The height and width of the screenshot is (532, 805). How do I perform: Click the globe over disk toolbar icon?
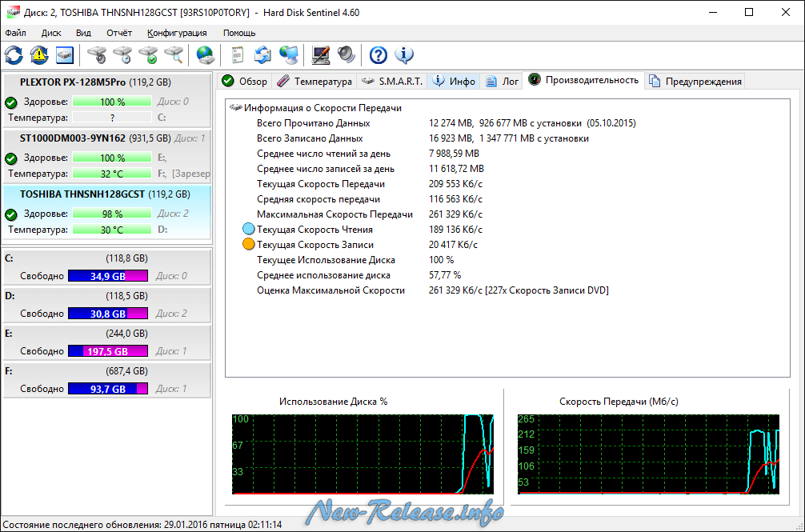pos(206,55)
